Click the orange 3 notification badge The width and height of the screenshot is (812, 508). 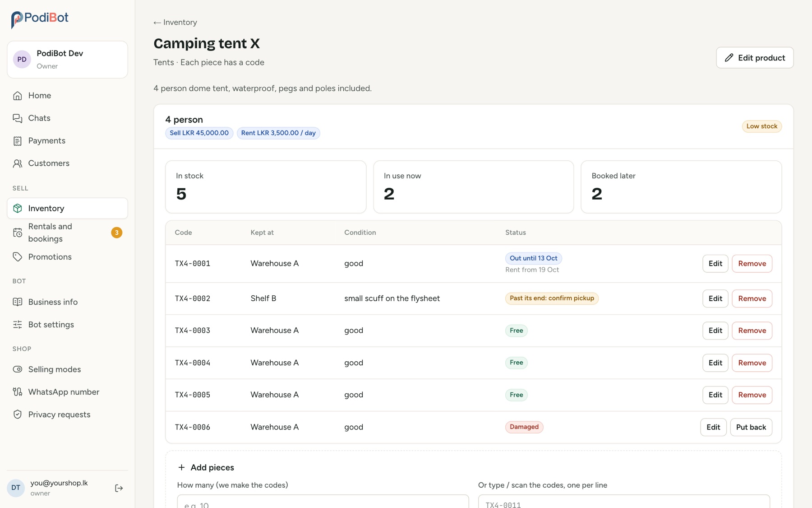click(116, 233)
